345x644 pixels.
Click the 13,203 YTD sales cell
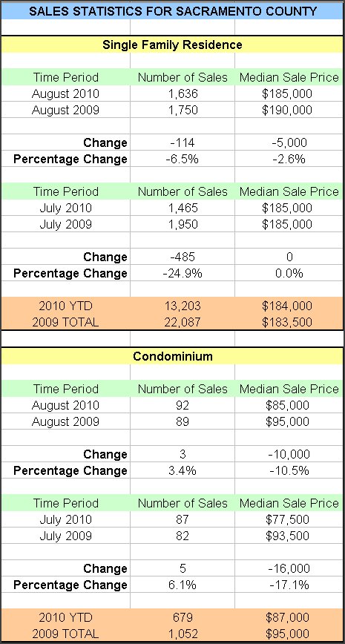tap(183, 306)
